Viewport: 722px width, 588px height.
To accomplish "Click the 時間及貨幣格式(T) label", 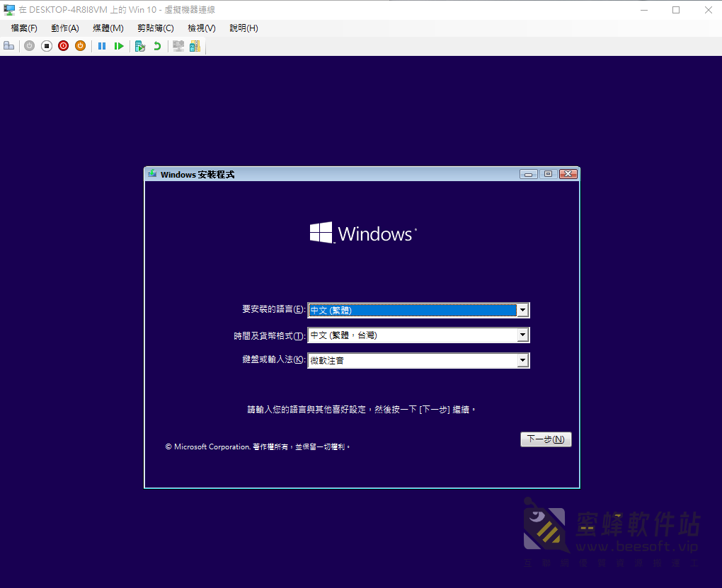I will (x=270, y=336).
